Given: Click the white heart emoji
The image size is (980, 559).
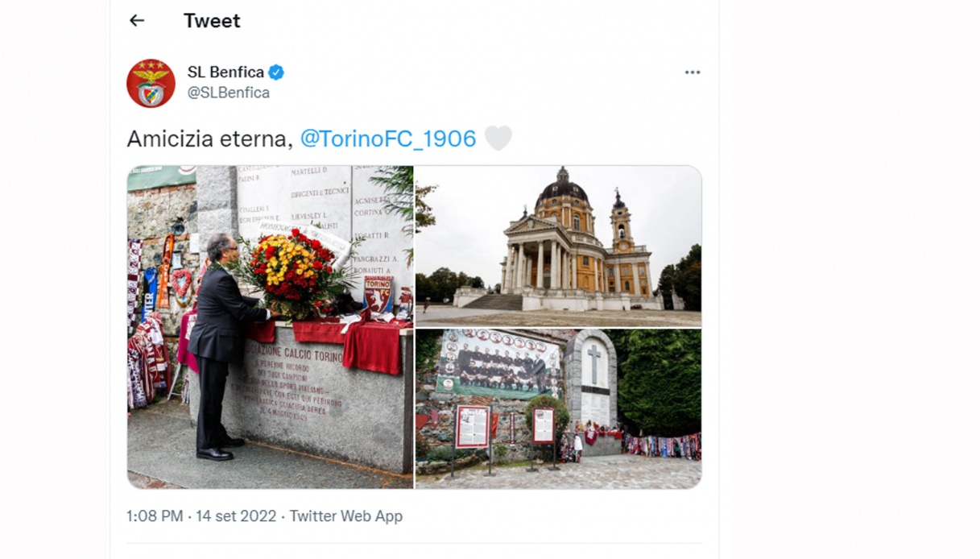Looking at the screenshot, I should (498, 139).
